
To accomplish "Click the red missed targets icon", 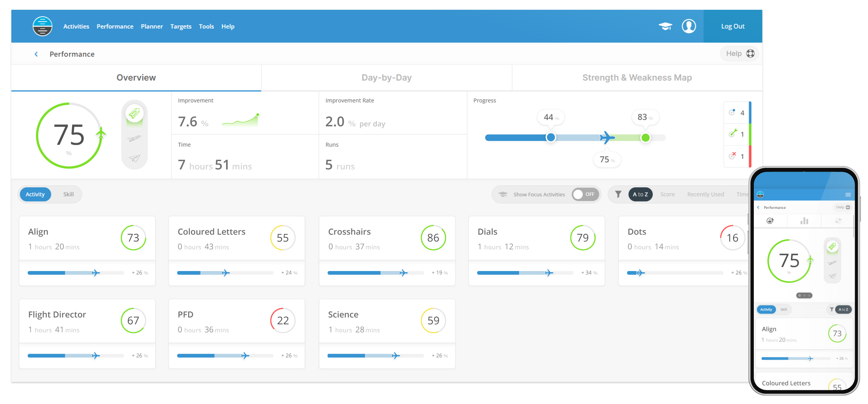I will click(732, 156).
